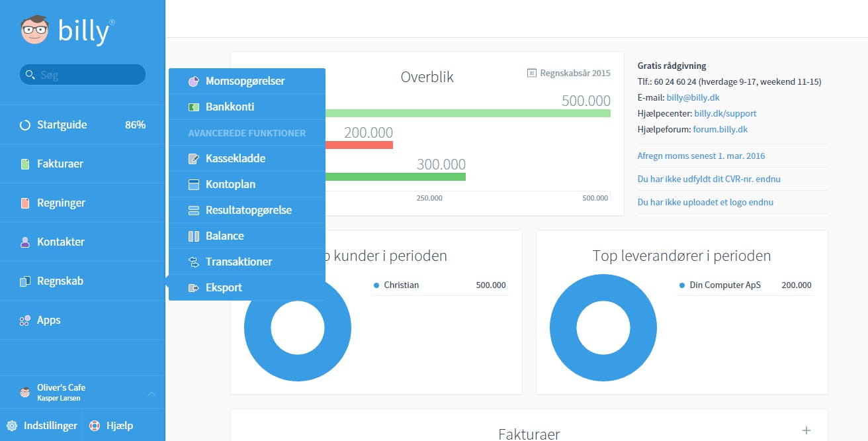
Task: Select Bankkonti in the submenu
Action: pyautogui.click(x=247, y=107)
